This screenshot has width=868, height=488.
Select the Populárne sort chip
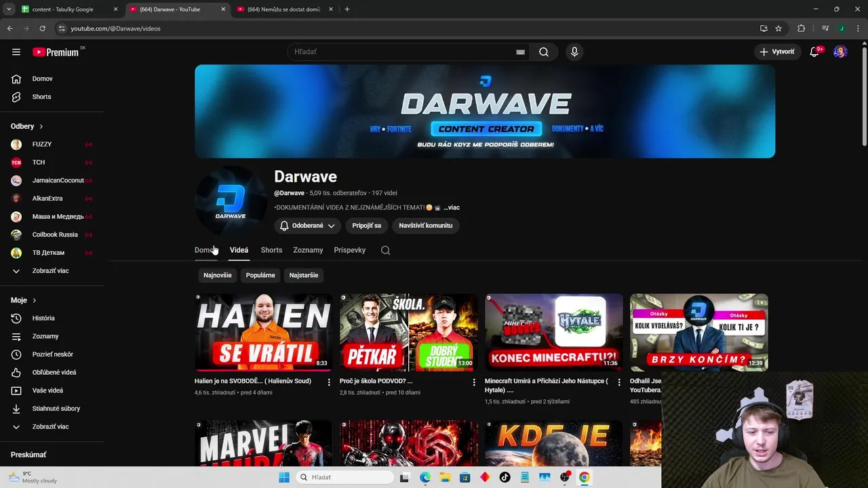260,275
